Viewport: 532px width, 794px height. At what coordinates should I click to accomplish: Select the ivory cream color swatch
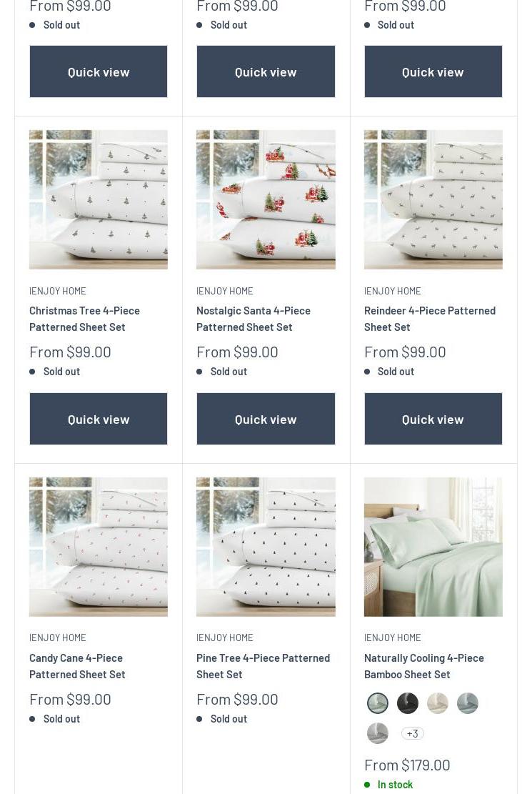pyautogui.click(x=437, y=703)
